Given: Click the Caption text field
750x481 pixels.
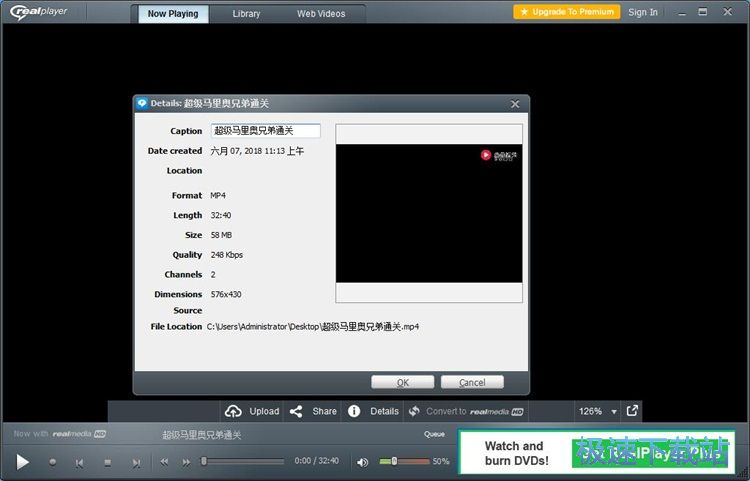Looking at the screenshot, I should coord(265,131).
